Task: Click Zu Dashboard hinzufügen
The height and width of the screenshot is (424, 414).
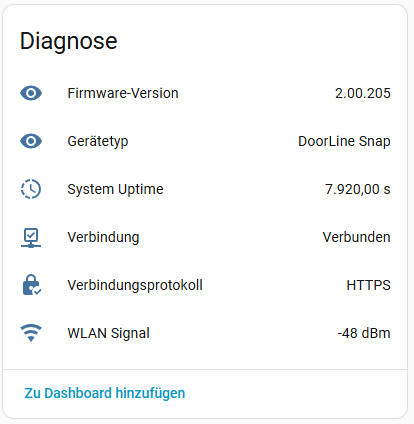Action: click(105, 393)
